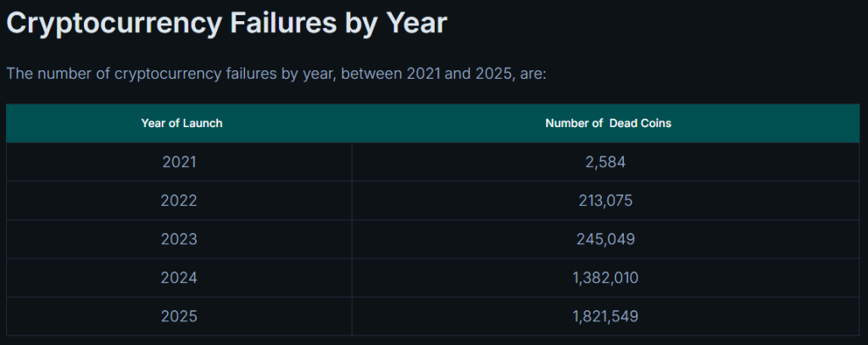Viewport: 868px width, 345px height.
Task: Select the 2021 year cell
Action: tap(180, 162)
